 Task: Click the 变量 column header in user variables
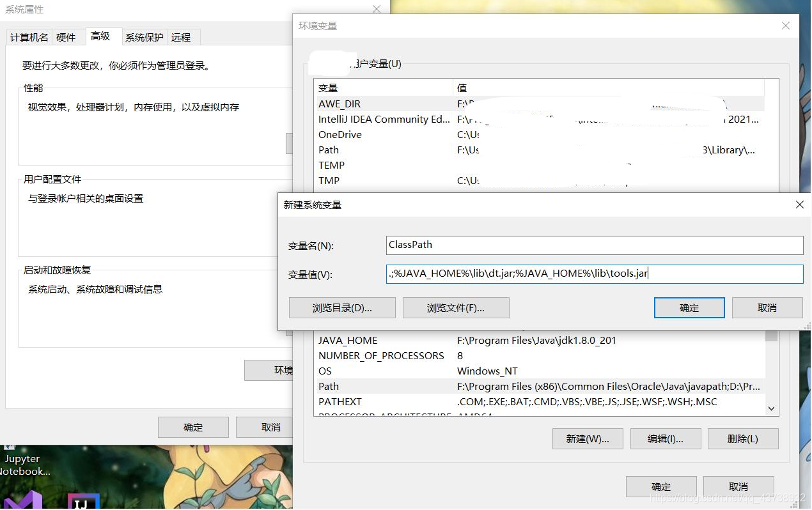pos(384,88)
